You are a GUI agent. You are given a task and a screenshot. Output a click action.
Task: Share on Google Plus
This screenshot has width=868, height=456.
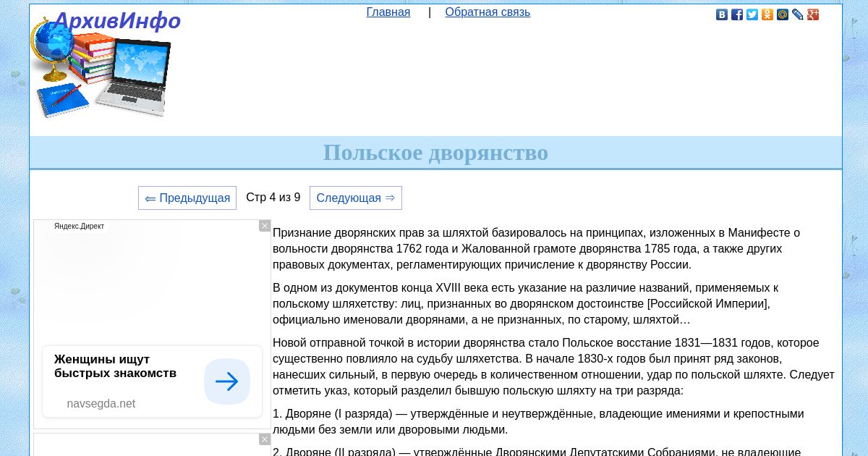[x=813, y=14]
